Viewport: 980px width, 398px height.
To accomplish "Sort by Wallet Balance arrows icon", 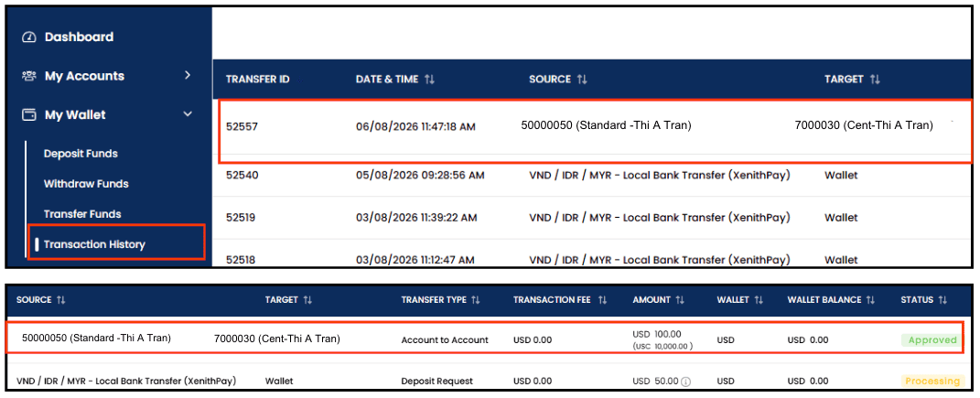I will click(870, 300).
